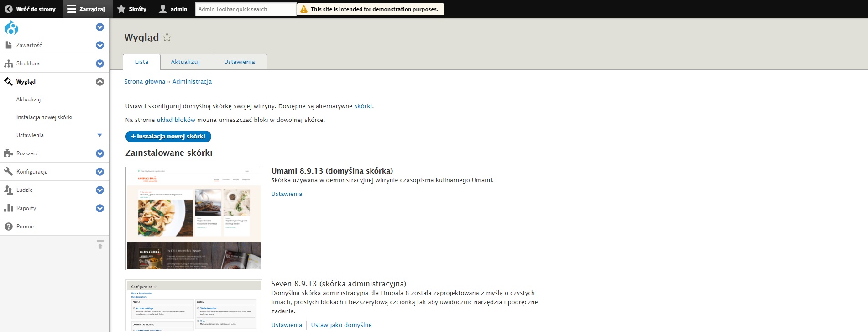Click the back arrow icon in toolbar

pos(8,9)
